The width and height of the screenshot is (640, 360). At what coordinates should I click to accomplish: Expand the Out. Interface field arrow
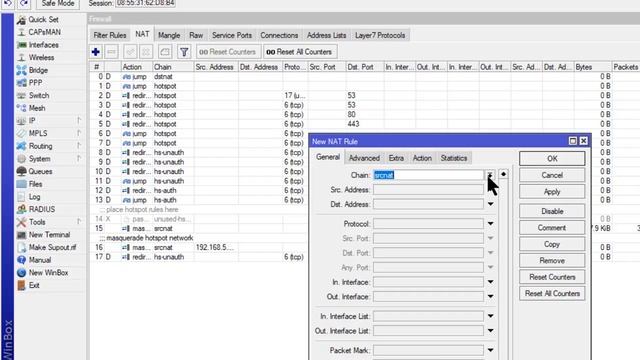(490, 297)
